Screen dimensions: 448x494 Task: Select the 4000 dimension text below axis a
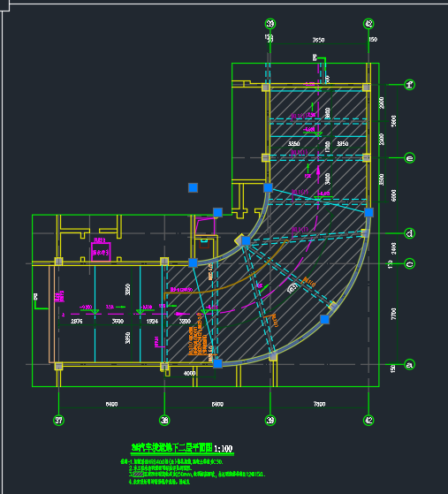tap(189, 373)
